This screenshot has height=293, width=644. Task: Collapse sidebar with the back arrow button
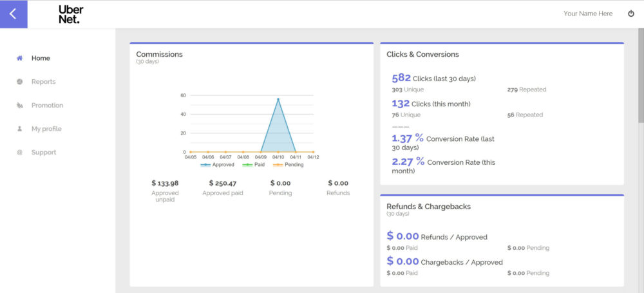click(14, 14)
